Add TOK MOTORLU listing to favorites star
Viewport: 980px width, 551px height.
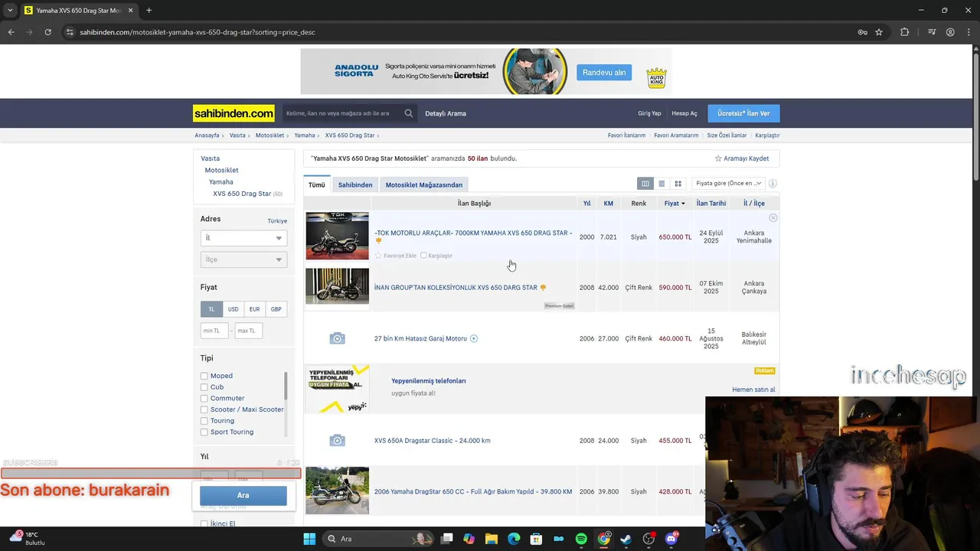378,256
